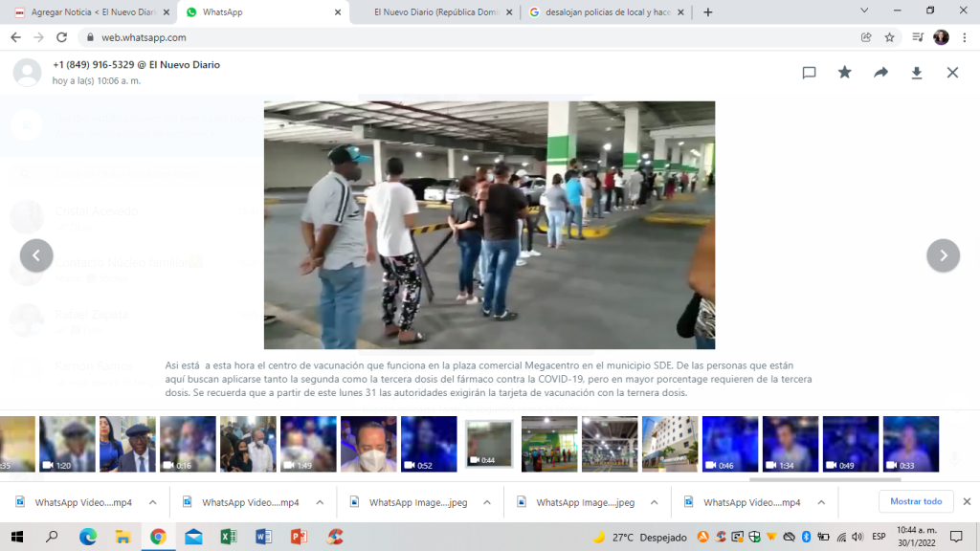
Task: Click Mostrar todo downloads button
Action: (916, 501)
